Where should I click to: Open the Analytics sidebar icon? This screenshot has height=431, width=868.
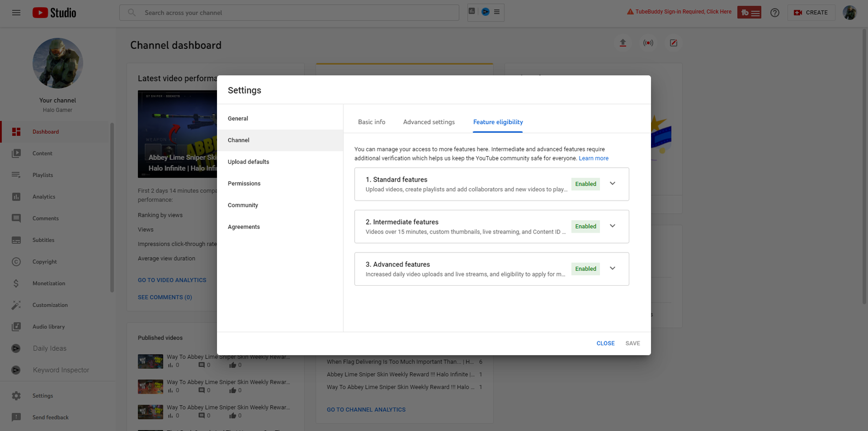pos(16,197)
